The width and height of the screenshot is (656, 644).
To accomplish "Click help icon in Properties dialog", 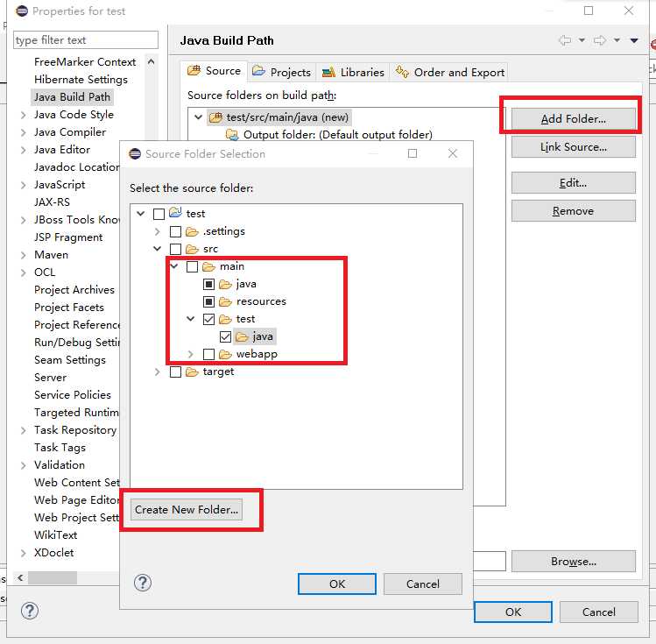I will coord(30,611).
